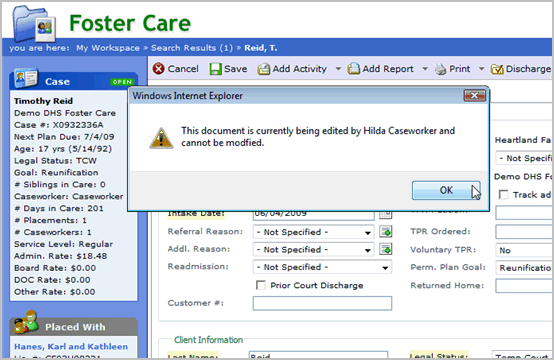Open the Add Report dropdown arrow
This screenshot has width=554, height=360.
click(425, 69)
